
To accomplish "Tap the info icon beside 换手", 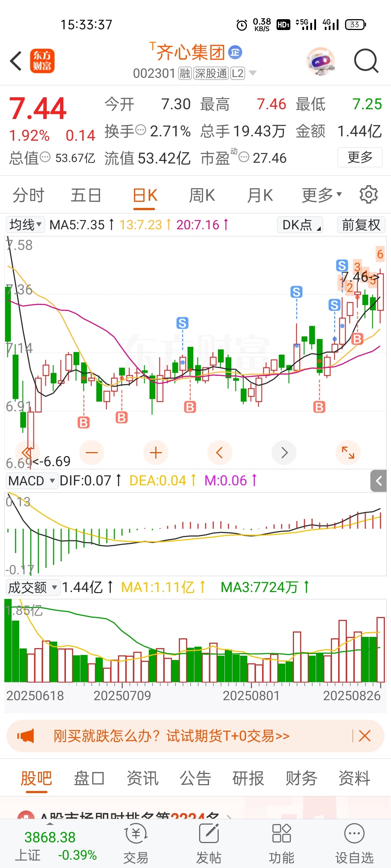I will click(140, 129).
